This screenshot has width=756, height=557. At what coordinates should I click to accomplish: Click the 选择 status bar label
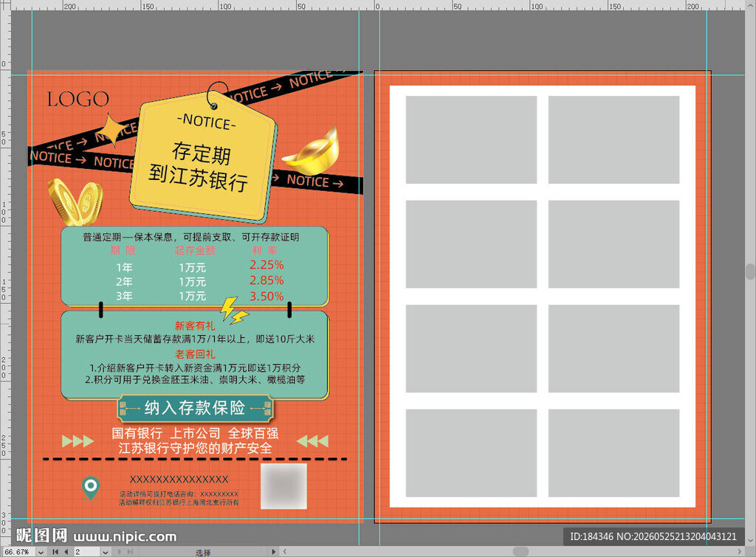(x=203, y=553)
